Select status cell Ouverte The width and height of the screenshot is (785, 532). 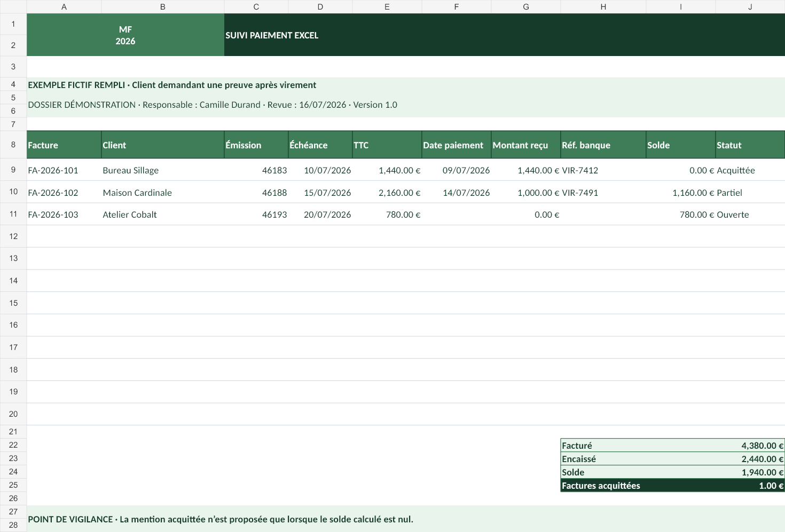point(750,215)
